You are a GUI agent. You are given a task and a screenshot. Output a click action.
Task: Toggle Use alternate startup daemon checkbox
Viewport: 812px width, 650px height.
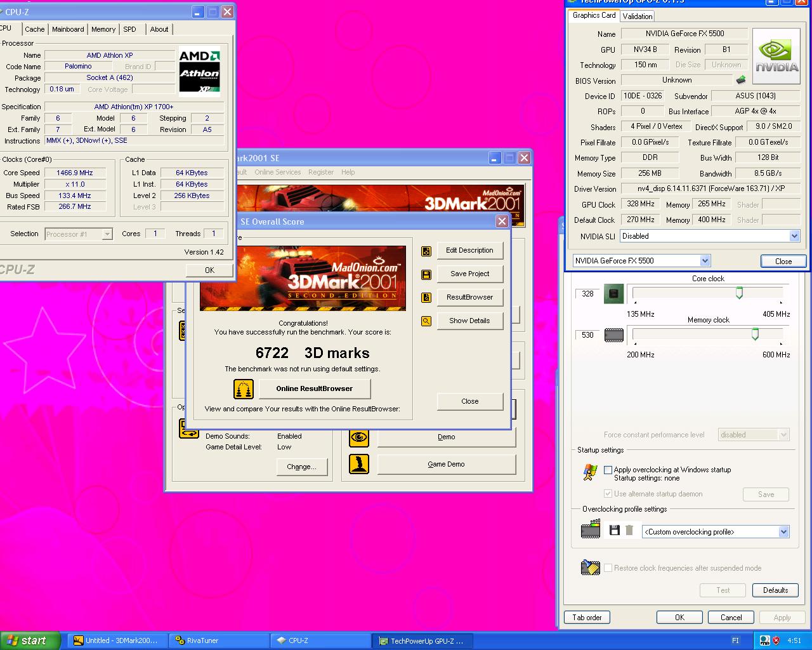pos(608,494)
